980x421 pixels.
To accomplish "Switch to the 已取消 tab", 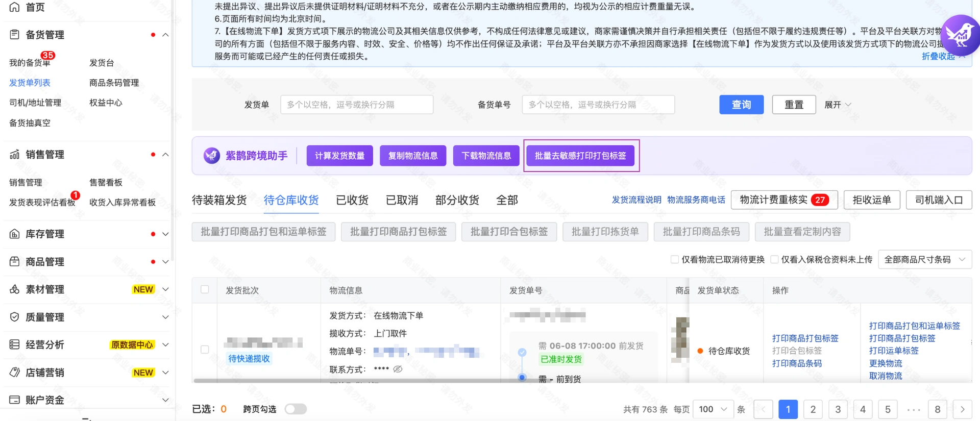I will [402, 200].
